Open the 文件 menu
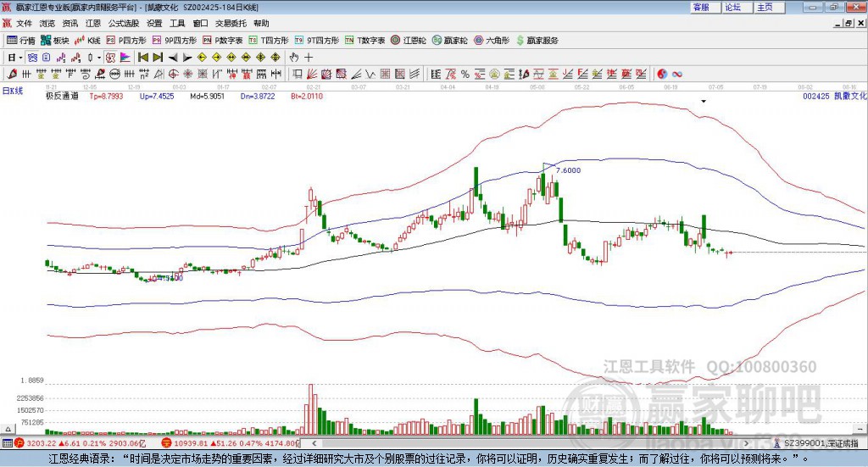 [x=24, y=23]
